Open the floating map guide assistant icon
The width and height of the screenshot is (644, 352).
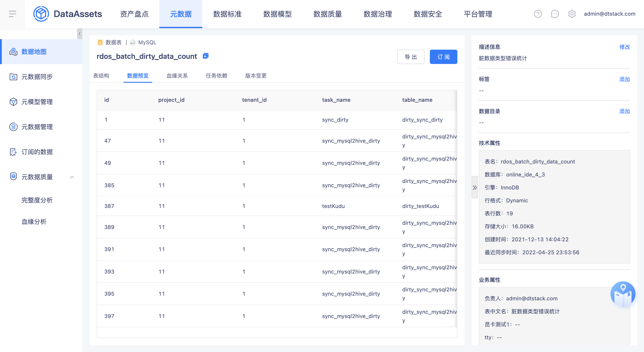(x=623, y=294)
